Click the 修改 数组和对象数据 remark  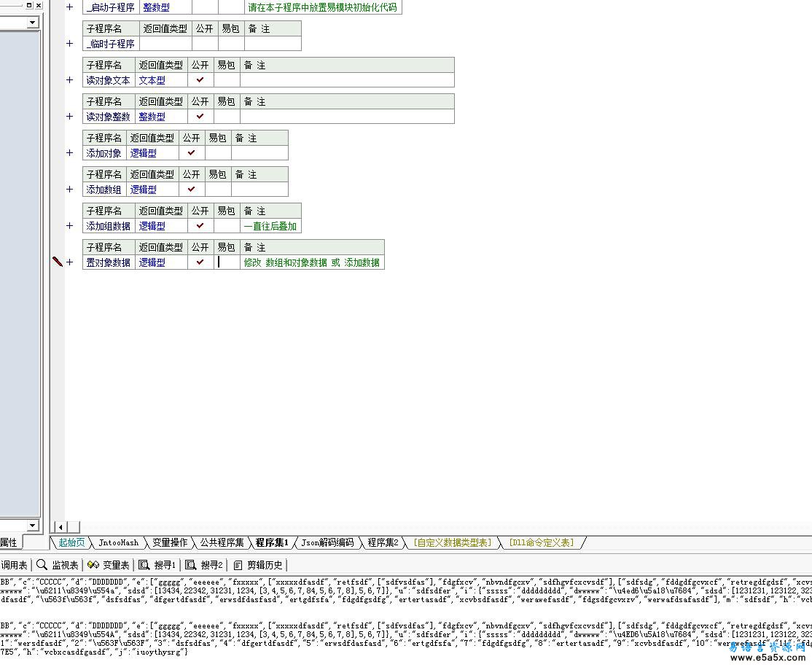(312, 262)
